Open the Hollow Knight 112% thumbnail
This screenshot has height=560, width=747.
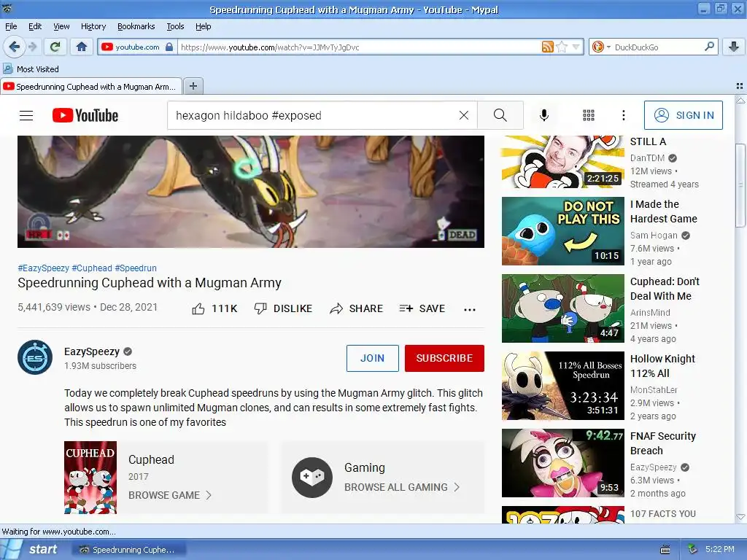[x=562, y=386]
